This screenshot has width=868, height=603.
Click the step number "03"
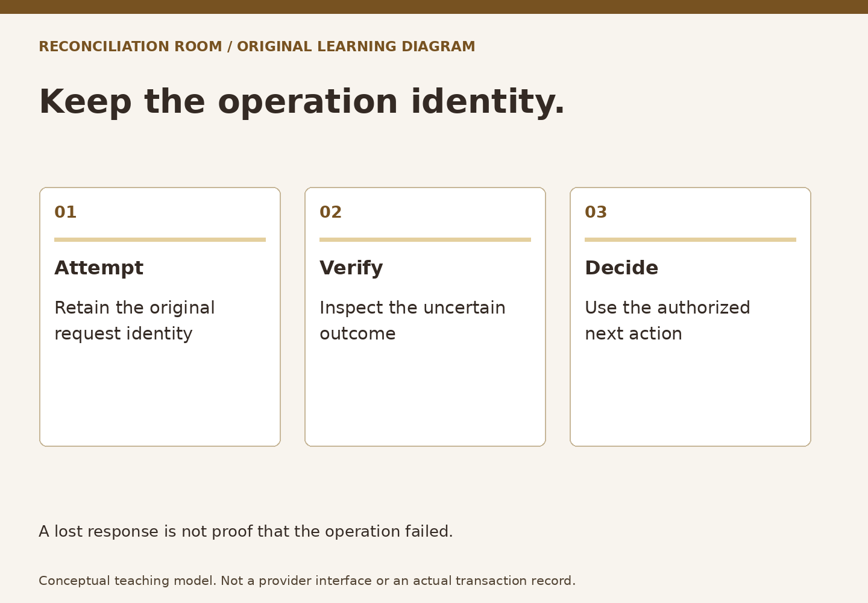click(596, 212)
